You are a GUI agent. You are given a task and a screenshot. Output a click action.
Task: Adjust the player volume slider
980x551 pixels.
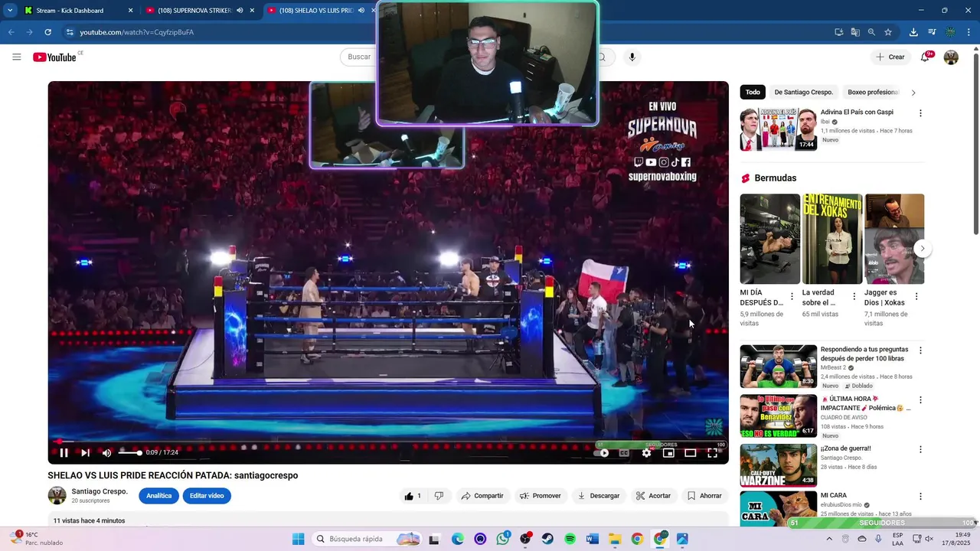tap(129, 453)
